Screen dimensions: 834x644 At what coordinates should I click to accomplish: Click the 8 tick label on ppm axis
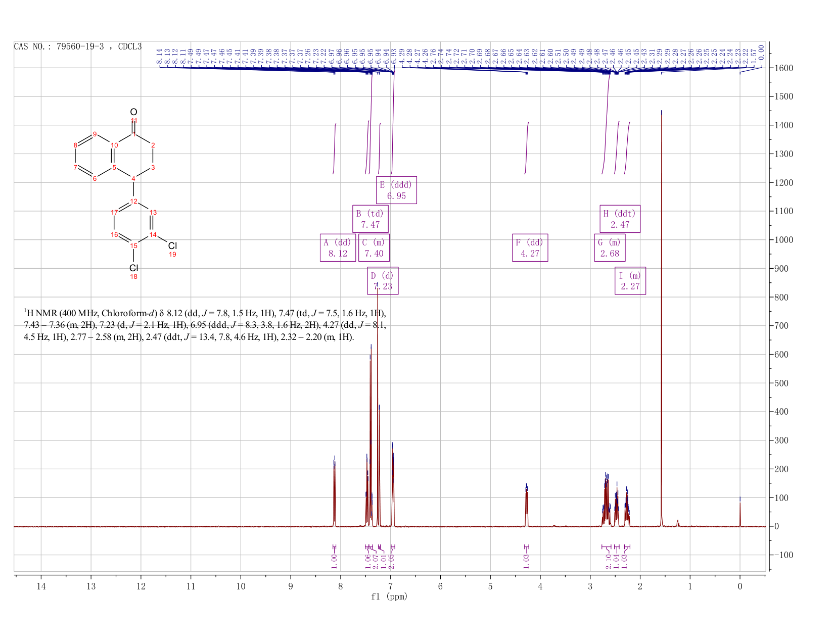pyautogui.click(x=341, y=586)
